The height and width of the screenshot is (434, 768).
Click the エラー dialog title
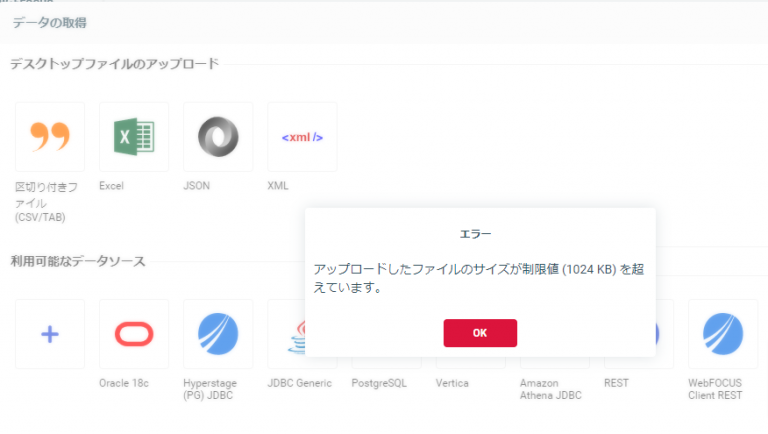coord(480,234)
